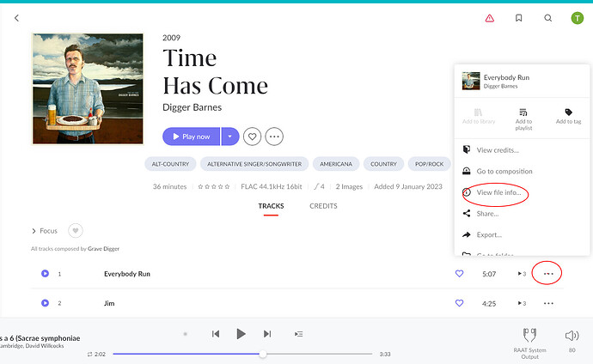Viewport: 593px width, 364px height.
Task: Click Add to tag in popup
Action: point(568,116)
